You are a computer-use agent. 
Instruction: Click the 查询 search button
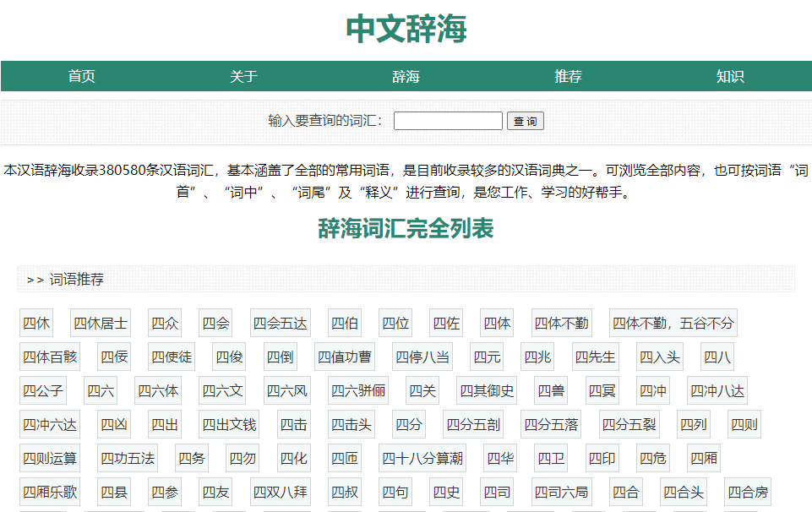526,121
